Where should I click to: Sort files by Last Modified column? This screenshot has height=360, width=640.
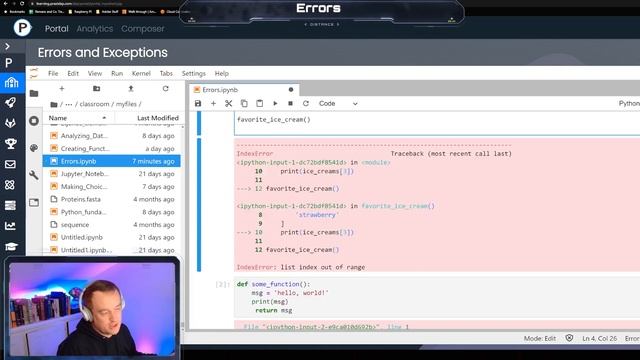click(x=158, y=118)
